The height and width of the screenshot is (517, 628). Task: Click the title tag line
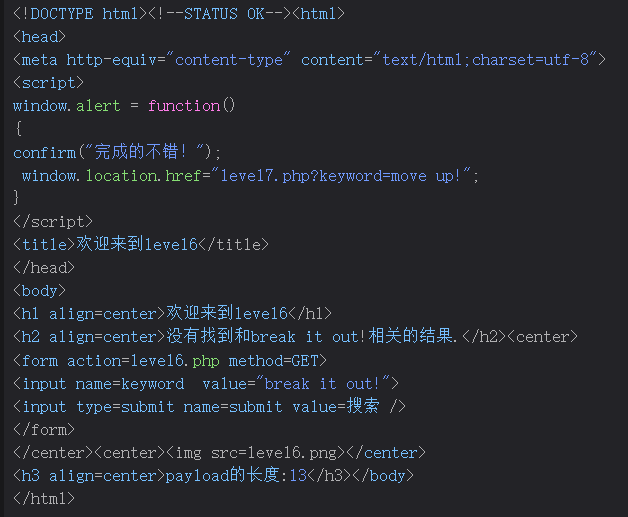coord(141,244)
